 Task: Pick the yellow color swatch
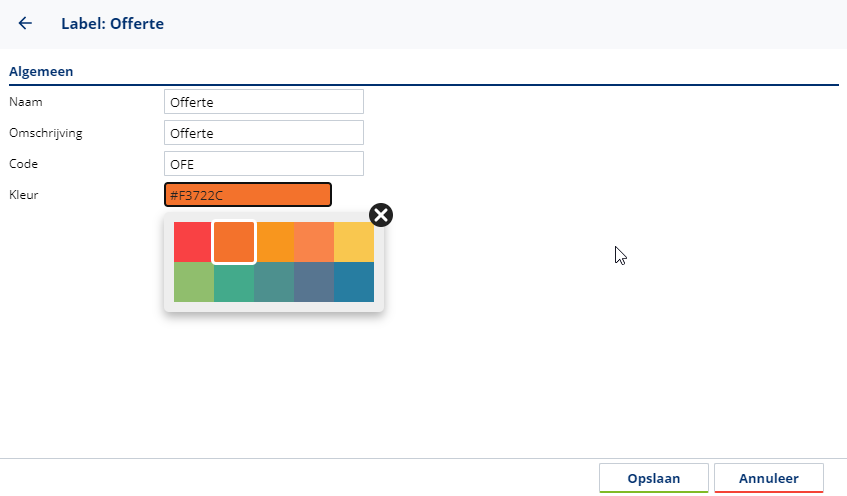coord(354,242)
